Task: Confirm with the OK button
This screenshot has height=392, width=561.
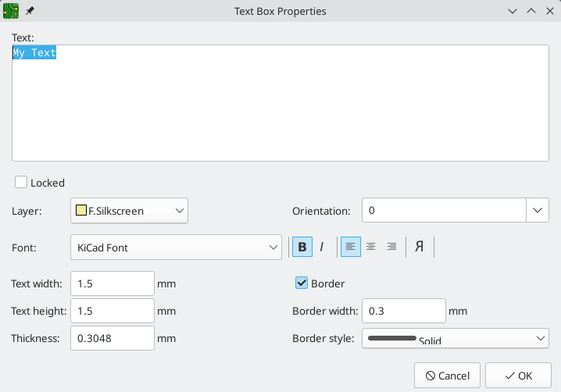Action: [x=518, y=376]
